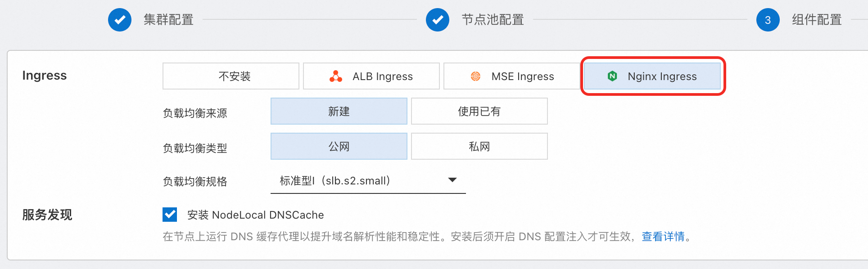Click the green Nginx logo icon
Image resolution: width=868 pixels, height=269 pixels.
(612, 76)
